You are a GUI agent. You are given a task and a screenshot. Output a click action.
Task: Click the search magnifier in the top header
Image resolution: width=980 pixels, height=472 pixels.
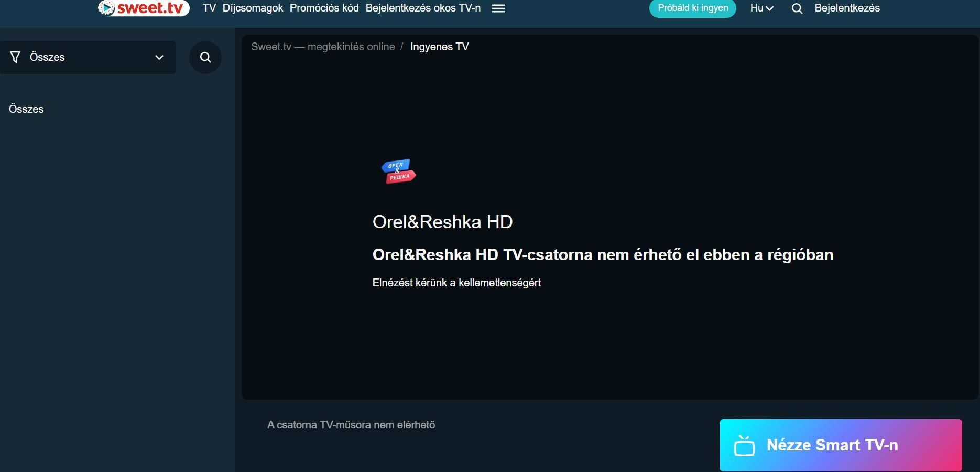[x=797, y=8]
